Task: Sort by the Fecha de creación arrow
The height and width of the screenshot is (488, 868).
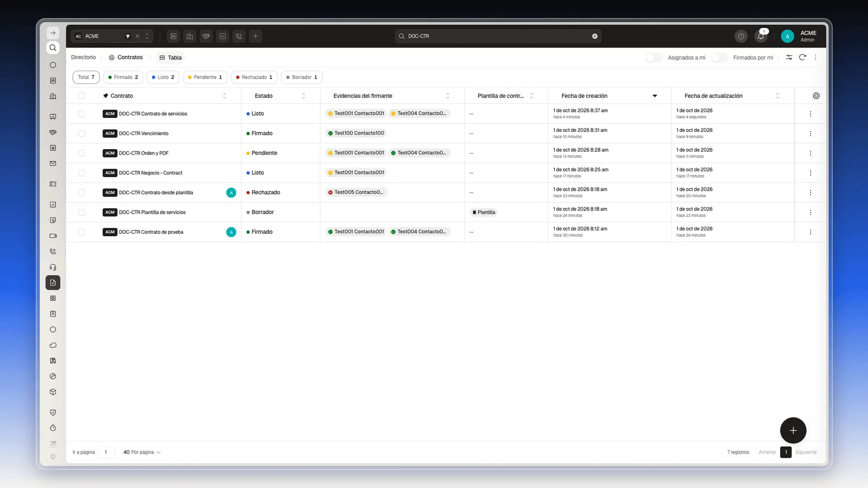Action: (x=655, y=96)
